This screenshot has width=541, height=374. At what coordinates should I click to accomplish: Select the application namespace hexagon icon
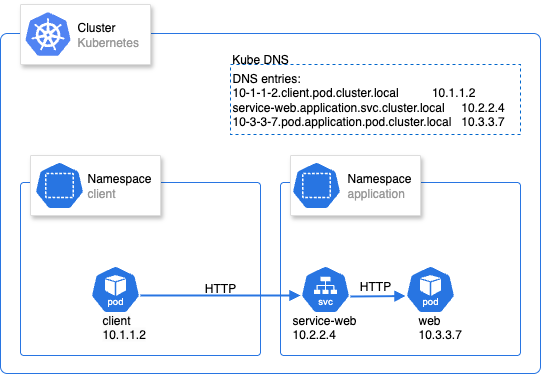[316, 185]
